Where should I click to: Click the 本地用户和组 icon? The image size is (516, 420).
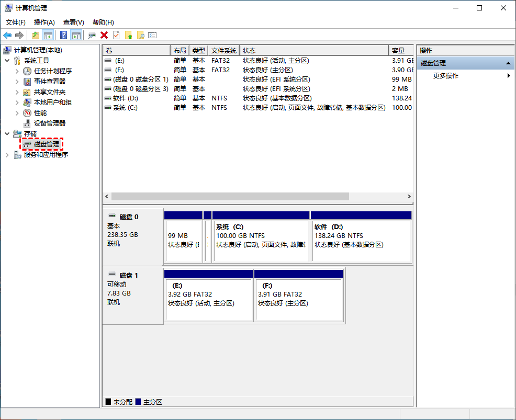tap(27, 103)
